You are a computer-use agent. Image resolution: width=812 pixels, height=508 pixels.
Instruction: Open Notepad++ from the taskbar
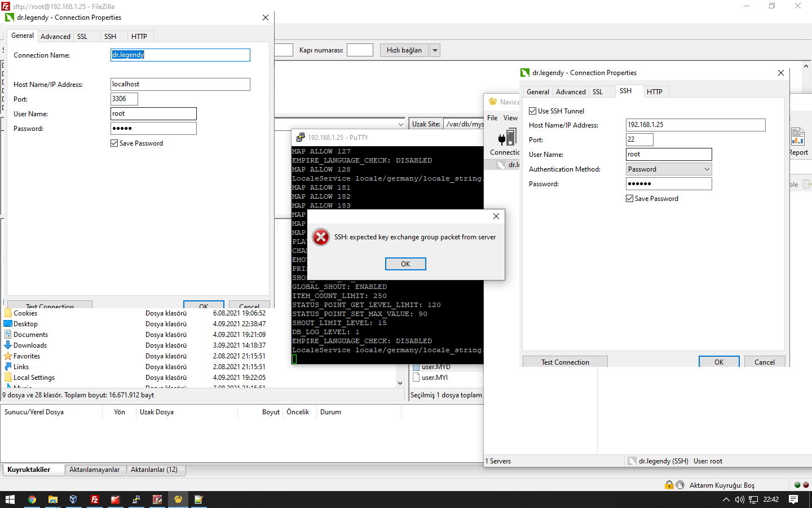tap(198, 500)
